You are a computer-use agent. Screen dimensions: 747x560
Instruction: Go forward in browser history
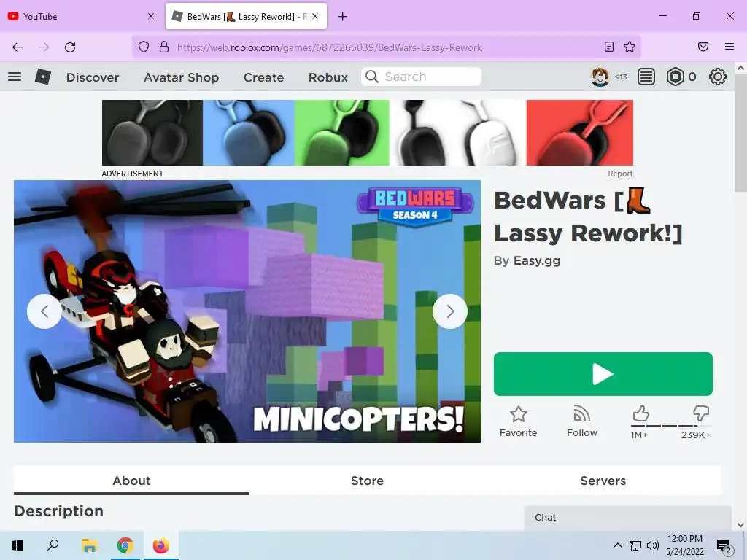pos(44,47)
